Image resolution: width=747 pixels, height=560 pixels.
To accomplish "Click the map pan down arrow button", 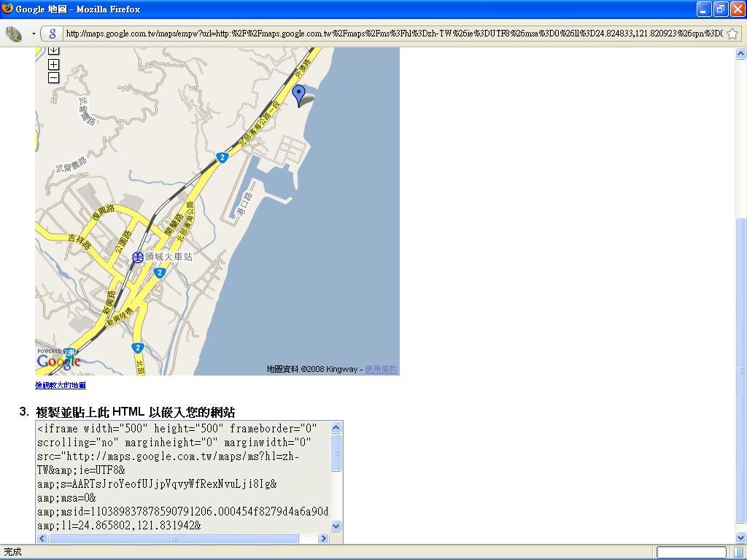I will coord(54,50).
